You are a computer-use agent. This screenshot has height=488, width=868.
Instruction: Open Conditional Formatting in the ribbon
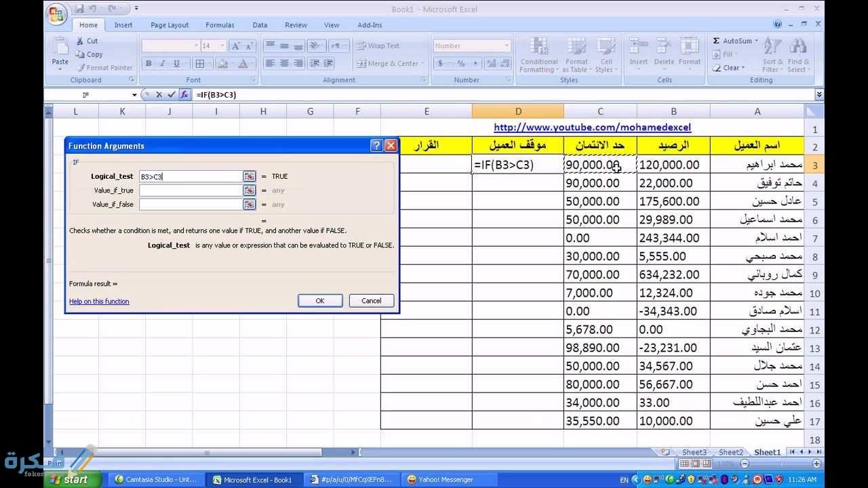(538, 57)
